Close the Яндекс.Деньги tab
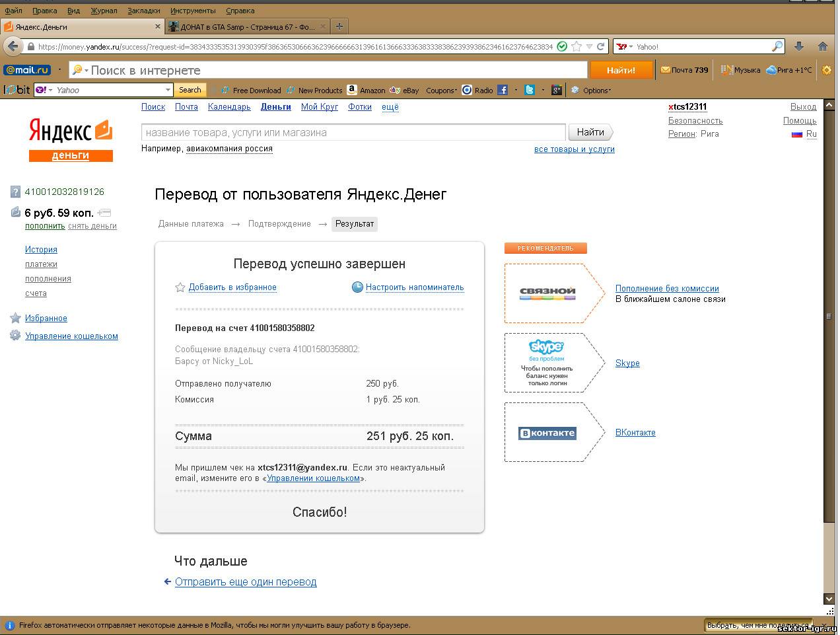This screenshot has height=635, width=840. [x=158, y=27]
